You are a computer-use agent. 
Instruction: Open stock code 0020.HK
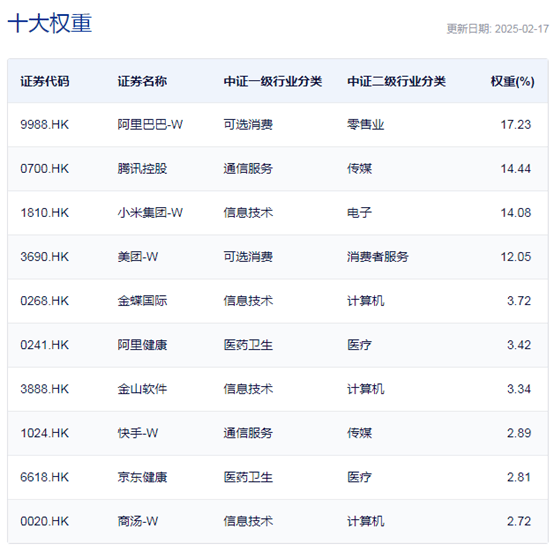pos(45,521)
